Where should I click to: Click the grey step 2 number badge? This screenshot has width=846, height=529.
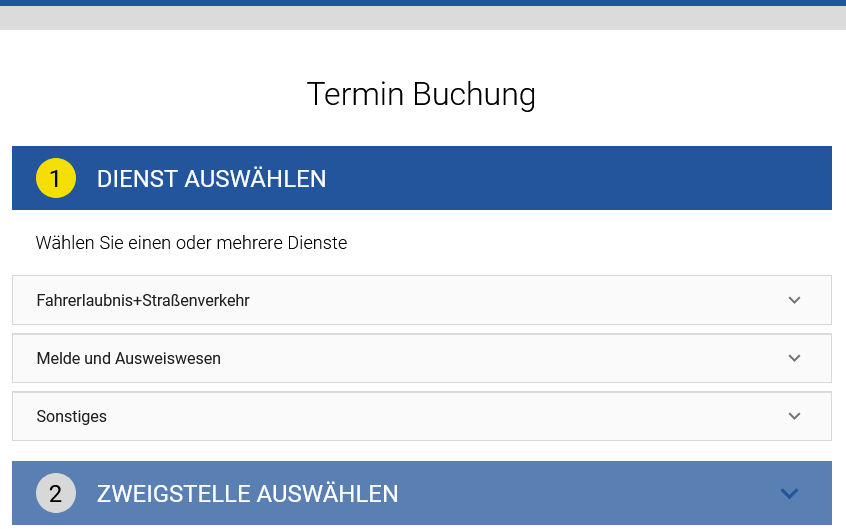56,493
